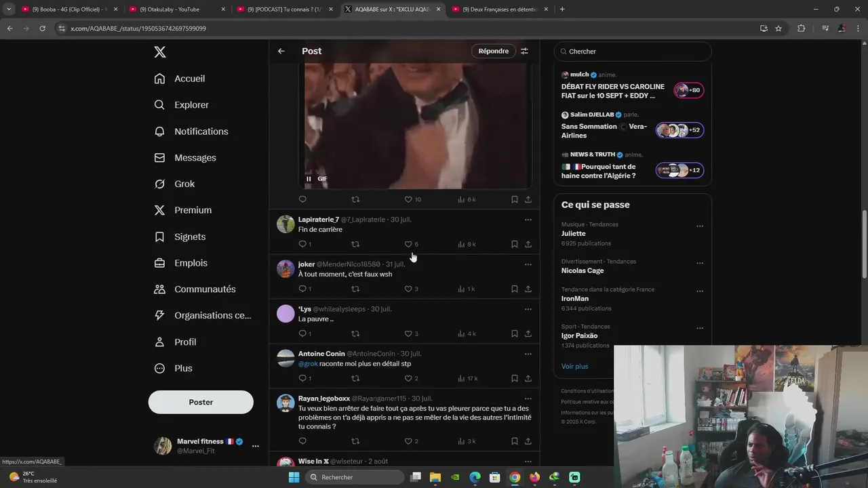This screenshot has width=868, height=488.
Task: Open the Explorer page
Action: tap(181, 105)
